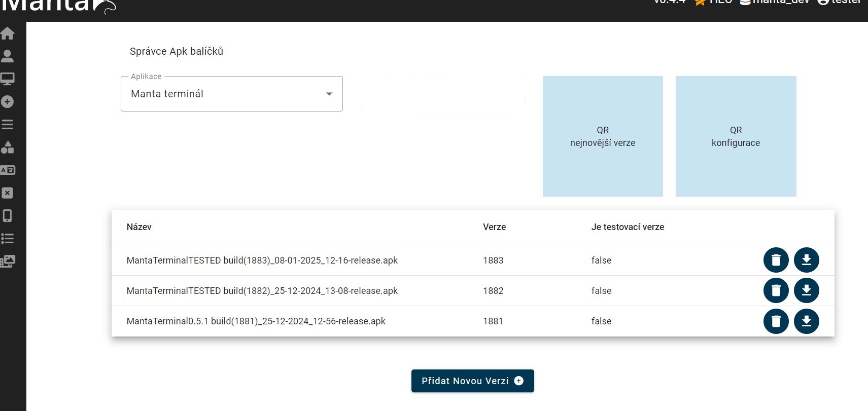
Task: Download the build 1882 APK
Action: click(806, 290)
